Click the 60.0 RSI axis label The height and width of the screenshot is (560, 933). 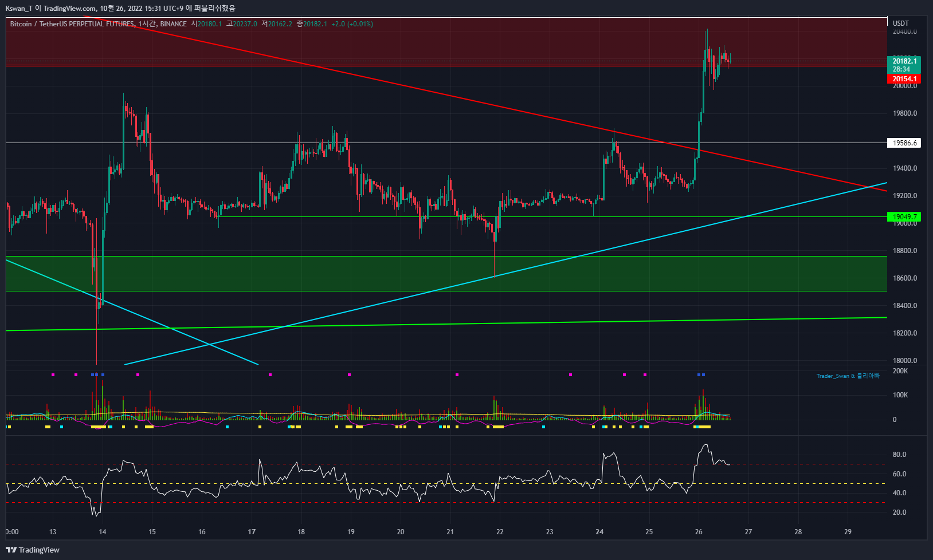click(899, 474)
